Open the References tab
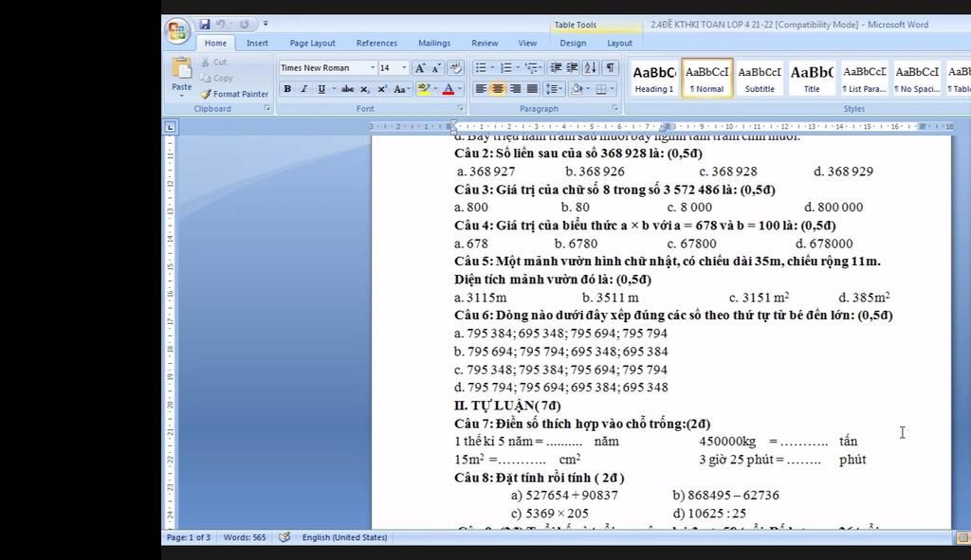Image resolution: width=971 pixels, height=560 pixels. 376,43
